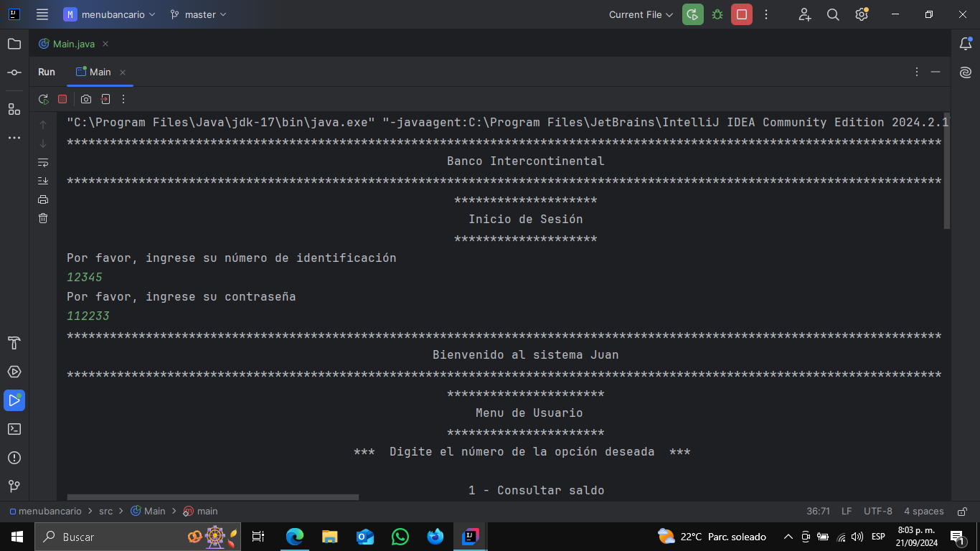Take a thread dump camera icon
The image size is (980, 551).
pos(86,99)
